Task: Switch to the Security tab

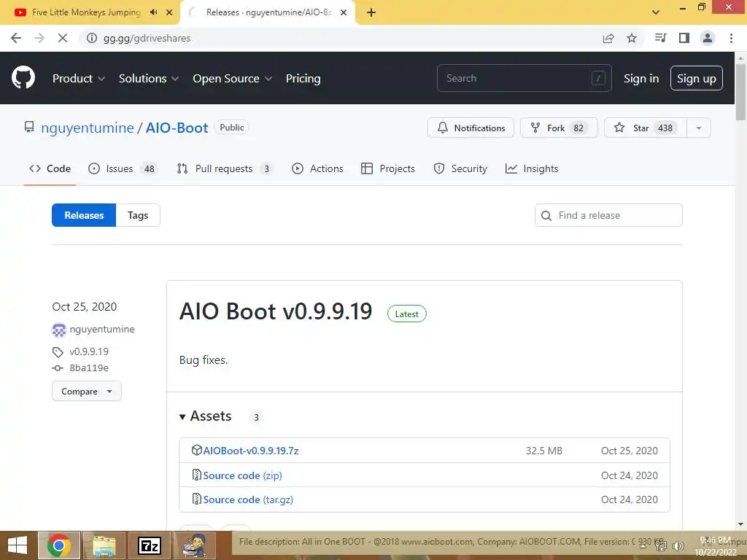Action: [x=460, y=168]
